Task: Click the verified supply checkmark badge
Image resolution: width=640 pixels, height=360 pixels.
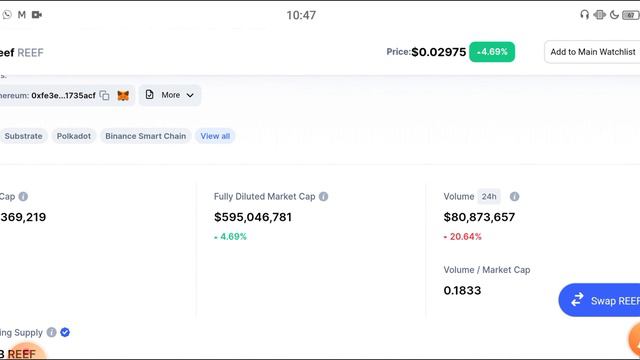Action: click(65, 332)
